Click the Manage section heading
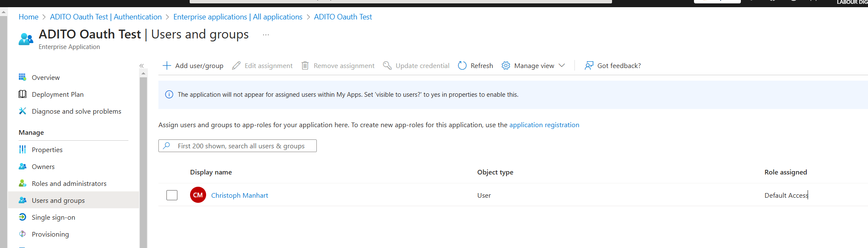Viewport: 868px width, 248px height. click(x=31, y=132)
